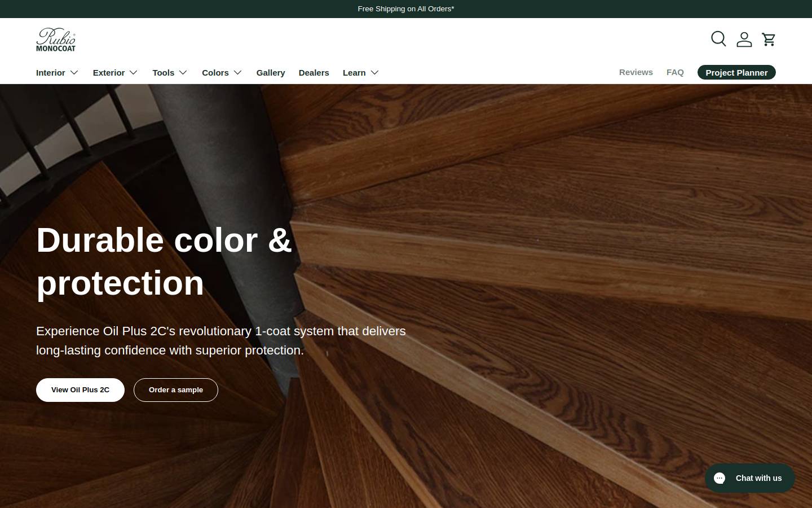Go to Reviews link
The height and width of the screenshot is (508, 812).
pyautogui.click(x=636, y=72)
